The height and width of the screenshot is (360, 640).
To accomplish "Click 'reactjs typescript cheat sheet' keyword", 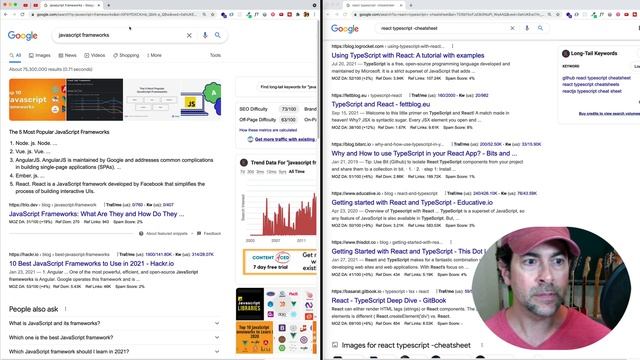I will [x=592, y=91].
